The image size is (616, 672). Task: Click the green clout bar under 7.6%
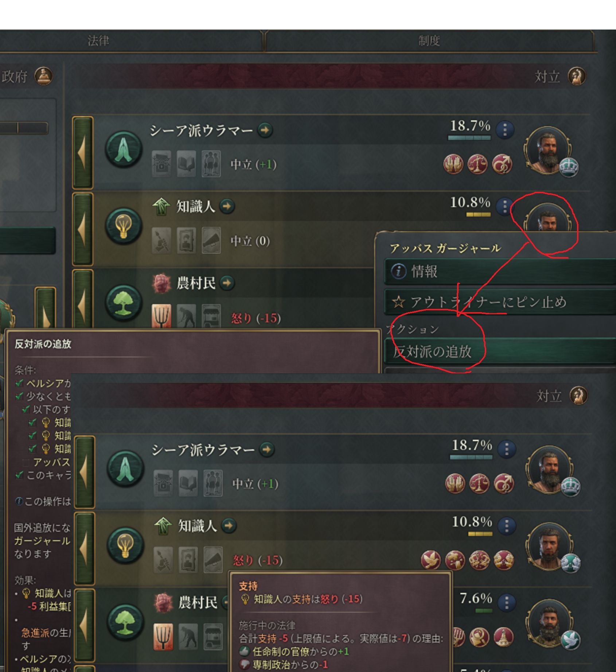484,611
